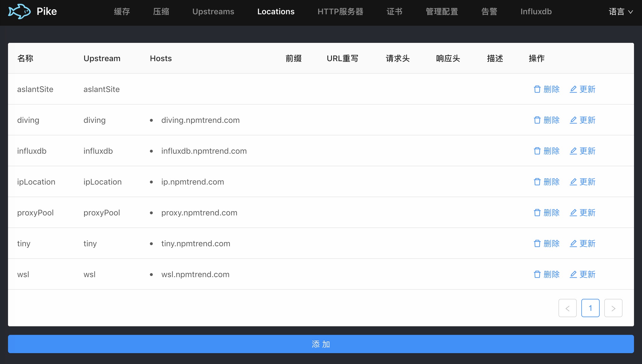Click 更新 link for proxyPool
Viewport: 642px width, 364px height.
click(587, 213)
